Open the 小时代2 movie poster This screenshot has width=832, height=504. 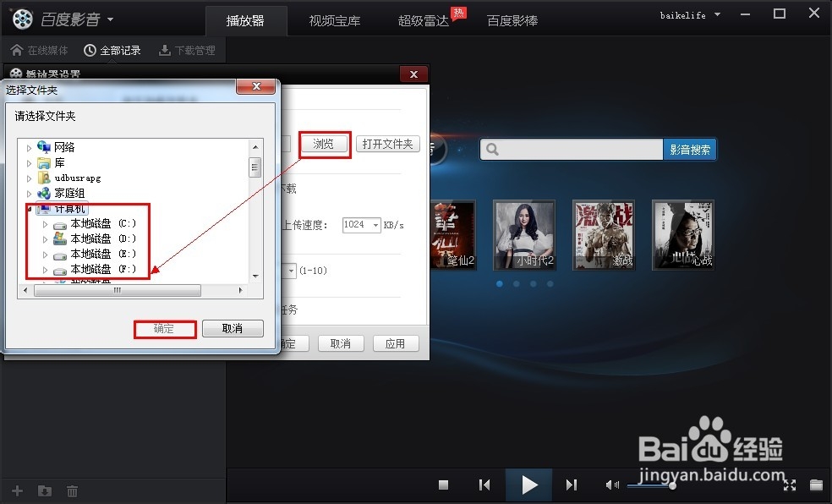pyautogui.click(x=524, y=235)
